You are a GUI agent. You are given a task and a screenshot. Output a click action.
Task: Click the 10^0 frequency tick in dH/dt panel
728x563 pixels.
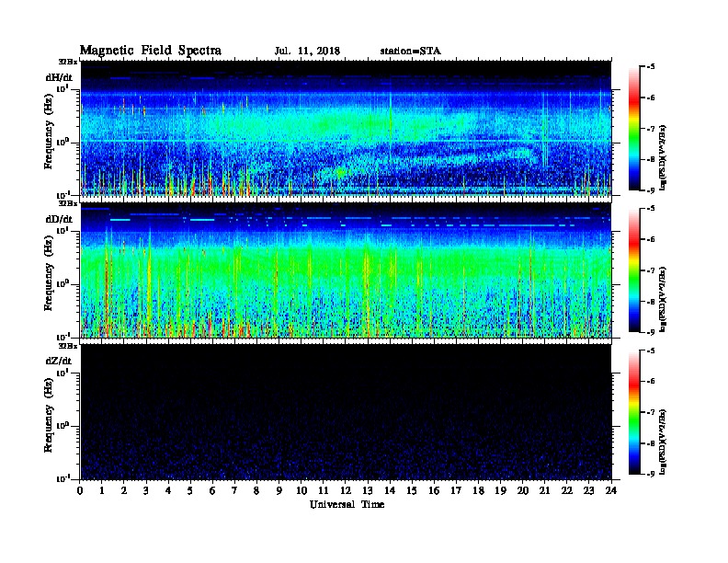click(63, 142)
